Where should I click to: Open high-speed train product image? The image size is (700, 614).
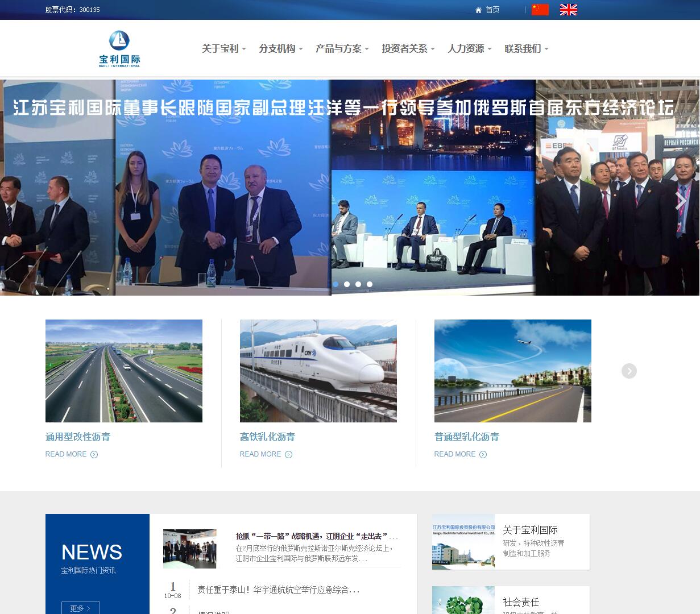(x=318, y=371)
